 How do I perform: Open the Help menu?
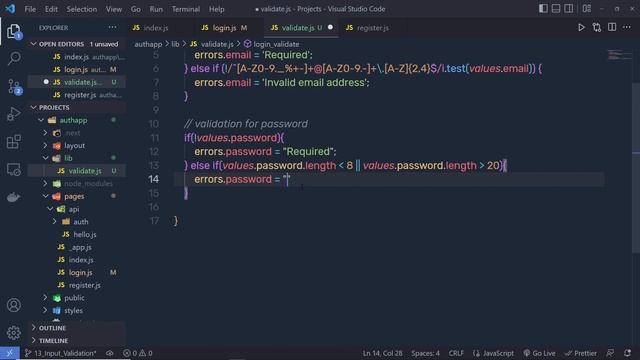tap(216, 9)
